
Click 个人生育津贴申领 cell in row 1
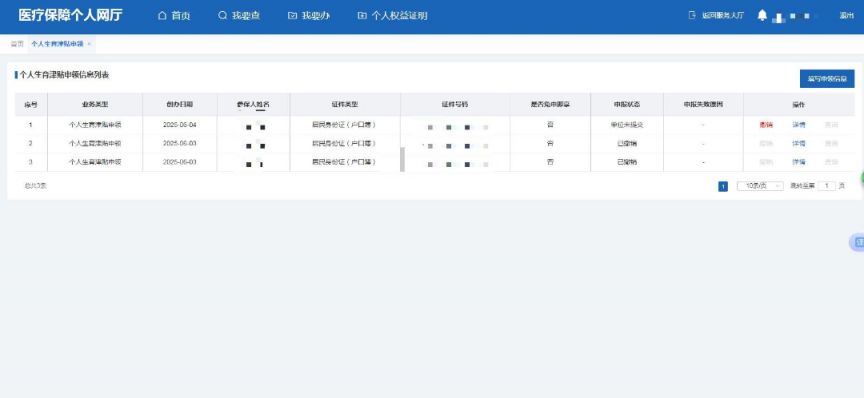point(95,125)
